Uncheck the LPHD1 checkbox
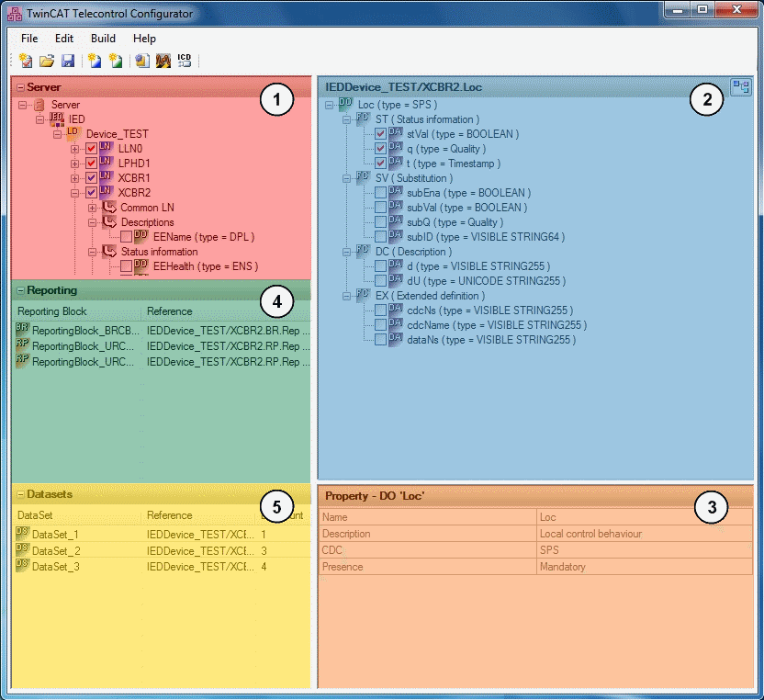The width and height of the screenshot is (764, 700). coord(91,164)
